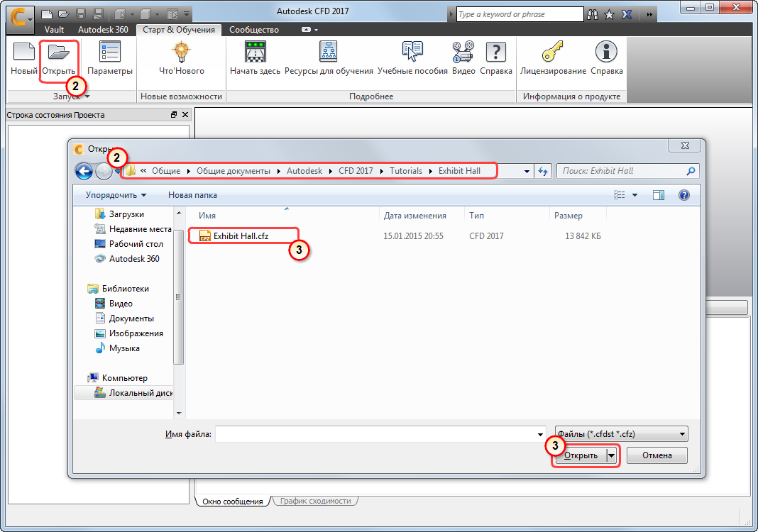Click the Поиск: Exhibit Hall search field
The width and height of the screenshot is (758, 532).
tap(627, 171)
